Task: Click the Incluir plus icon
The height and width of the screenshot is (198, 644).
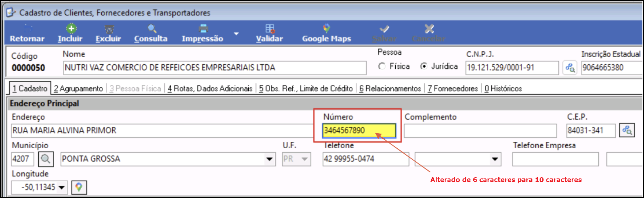Action: click(x=71, y=29)
